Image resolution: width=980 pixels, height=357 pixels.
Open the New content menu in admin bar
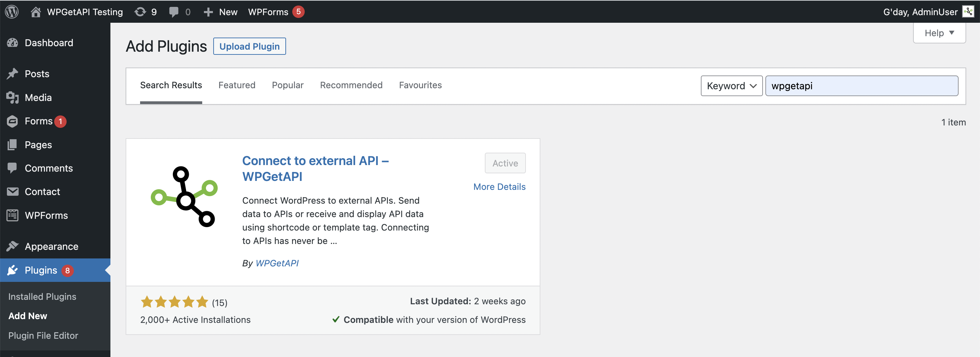pyautogui.click(x=220, y=12)
